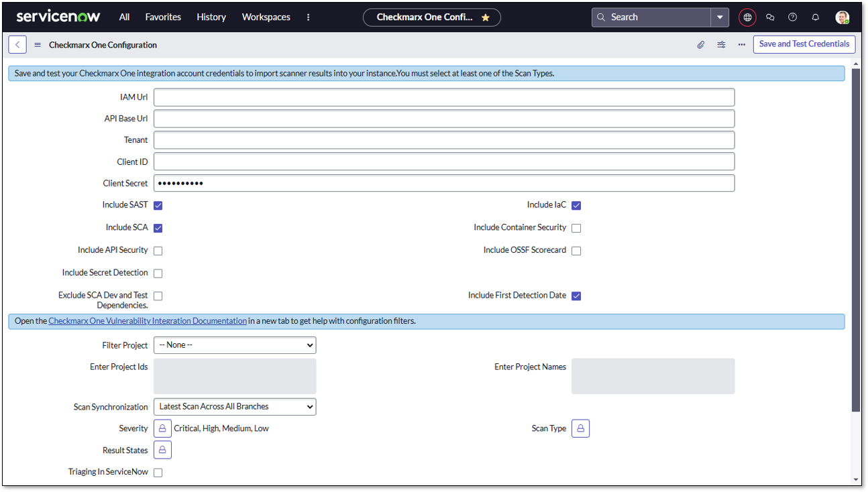Open the Filter Project dropdown

[235, 345]
